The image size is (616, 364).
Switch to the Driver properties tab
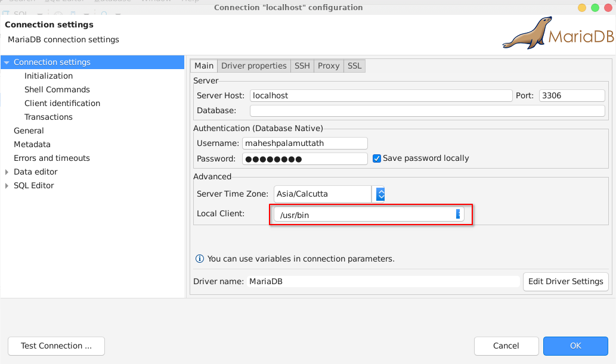click(254, 66)
